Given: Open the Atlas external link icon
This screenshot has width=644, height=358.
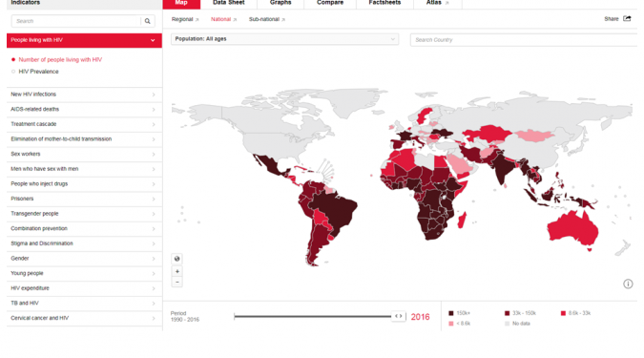Looking at the screenshot, I should (x=447, y=3).
